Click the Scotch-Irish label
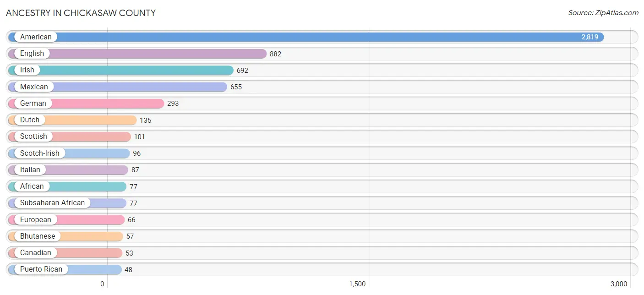Image resolution: width=644 pixels, height=295 pixels. [40, 153]
